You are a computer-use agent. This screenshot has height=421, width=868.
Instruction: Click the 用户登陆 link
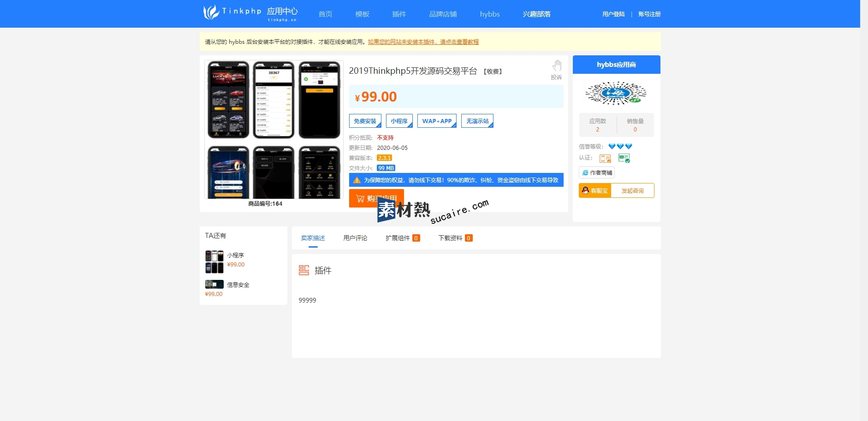(x=613, y=14)
